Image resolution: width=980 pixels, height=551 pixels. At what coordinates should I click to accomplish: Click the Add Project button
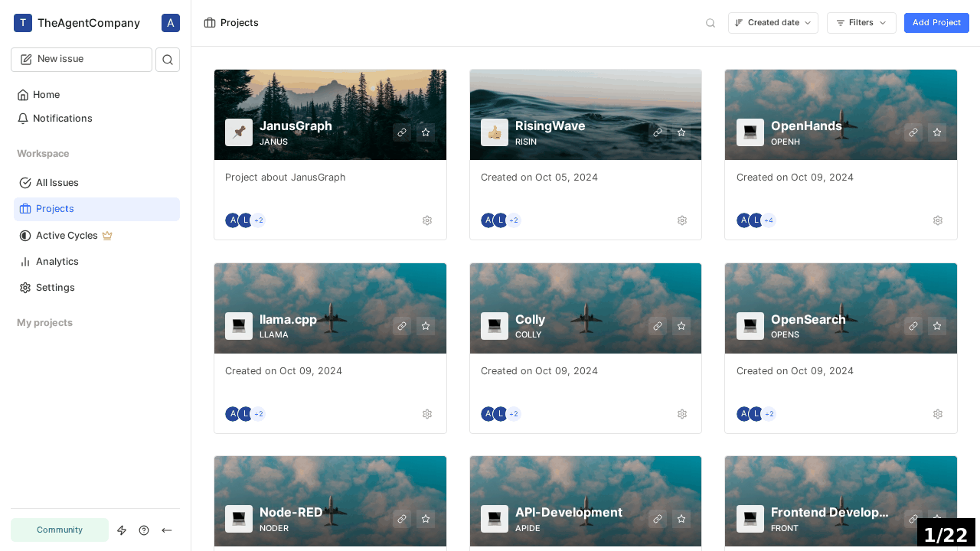936,23
